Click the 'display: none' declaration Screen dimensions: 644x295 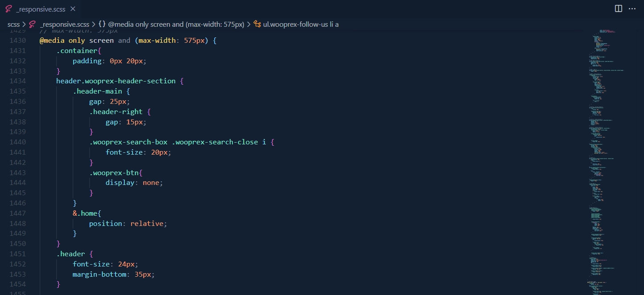pos(134,183)
